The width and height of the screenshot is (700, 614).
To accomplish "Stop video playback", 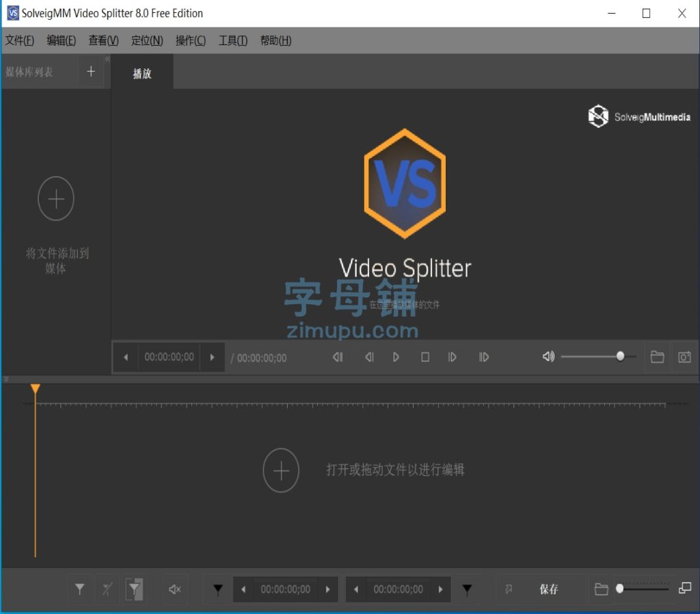I will (425, 357).
